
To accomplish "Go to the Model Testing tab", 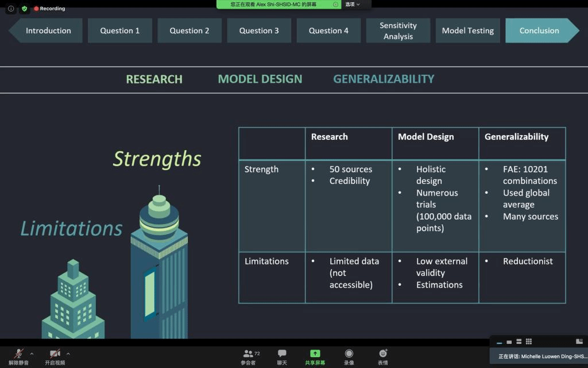I will 467,30.
